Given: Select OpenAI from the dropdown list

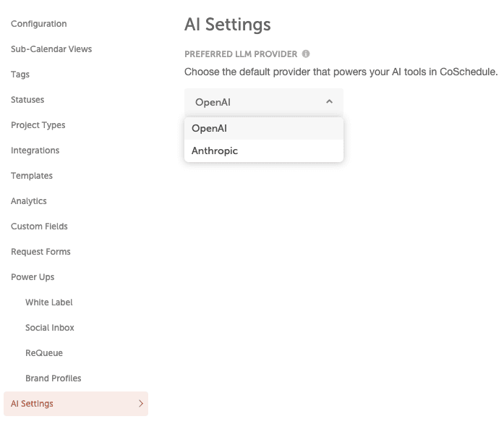Looking at the screenshot, I should tap(264, 128).
